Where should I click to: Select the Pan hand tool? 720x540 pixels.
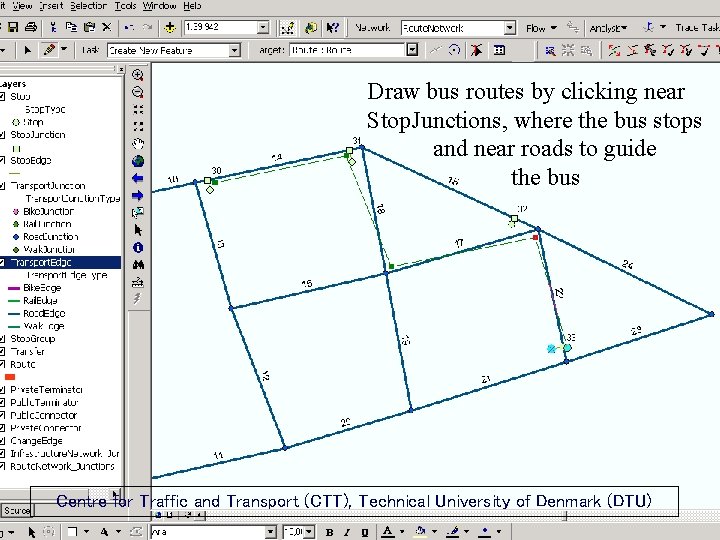click(138, 144)
